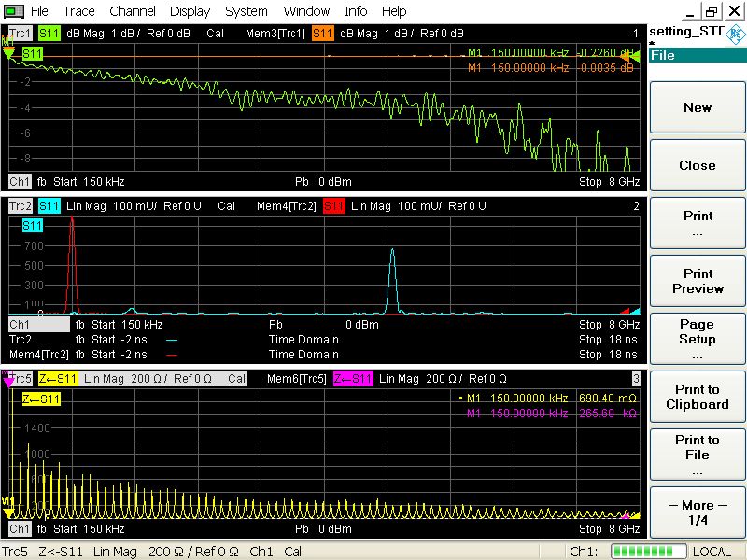Viewport: 747px width, 560px height.
Task: Activate trace Trc1 label in the top diagram header
Action: click(x=21, y=34)
